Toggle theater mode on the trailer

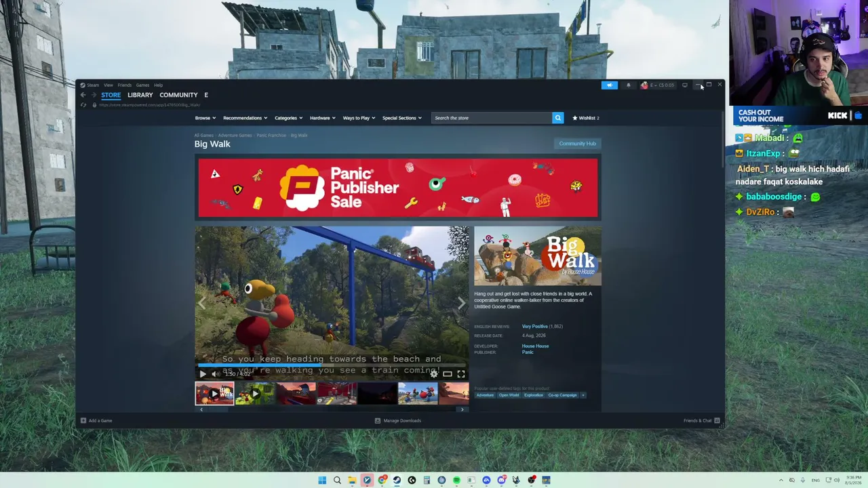click(x=448, y=374)
